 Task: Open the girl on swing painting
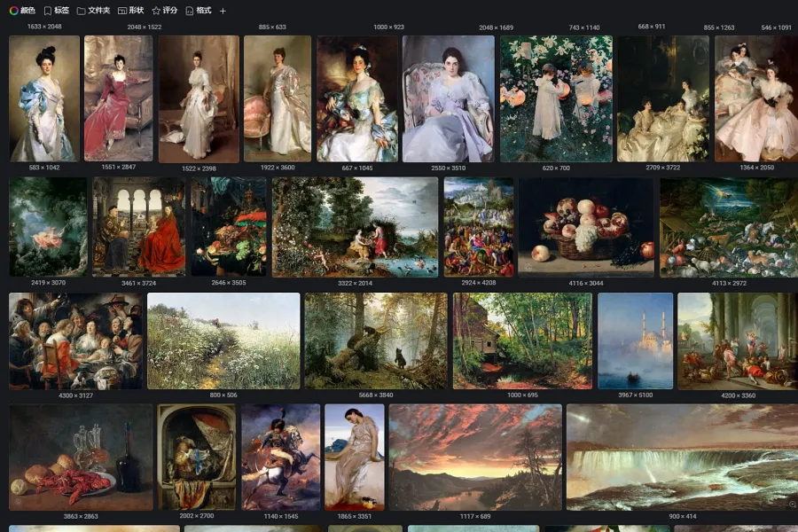click(48, 227)
